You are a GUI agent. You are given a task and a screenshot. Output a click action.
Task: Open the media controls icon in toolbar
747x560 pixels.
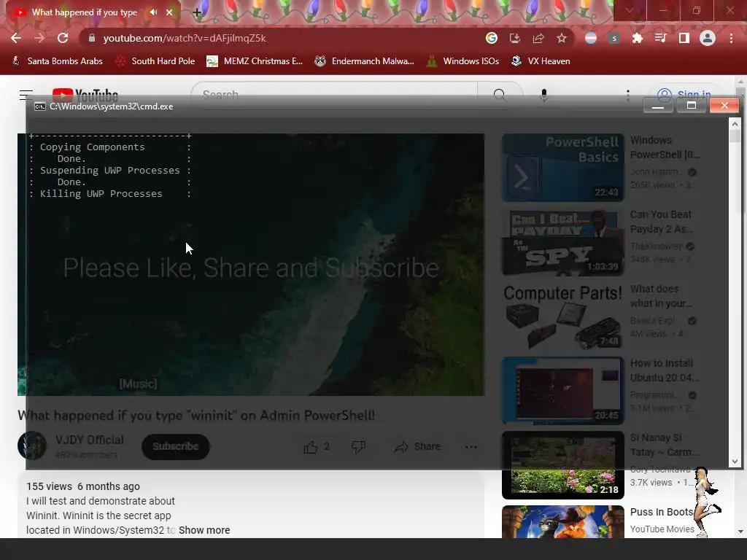click(661, 38)
